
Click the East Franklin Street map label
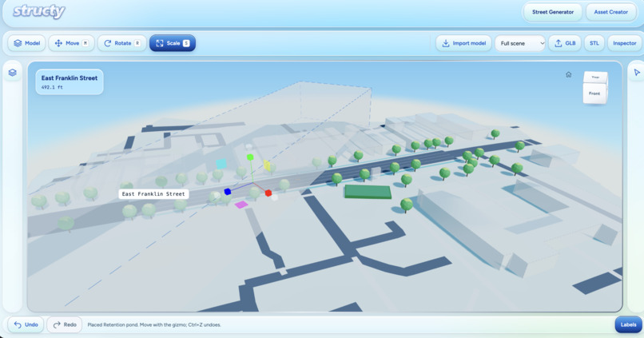pos(153,194)
